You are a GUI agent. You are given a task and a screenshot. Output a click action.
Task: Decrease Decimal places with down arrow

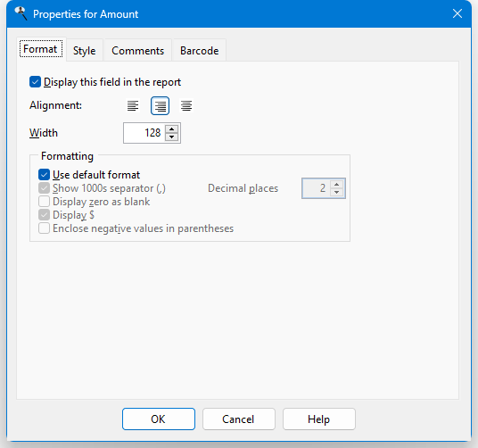click(336, 192)
